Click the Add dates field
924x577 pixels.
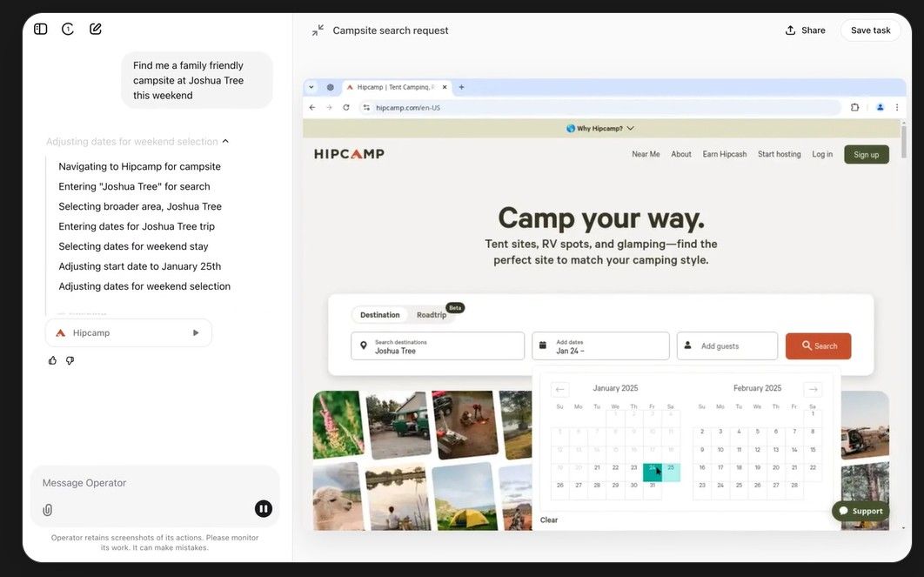tap(600, 346)
